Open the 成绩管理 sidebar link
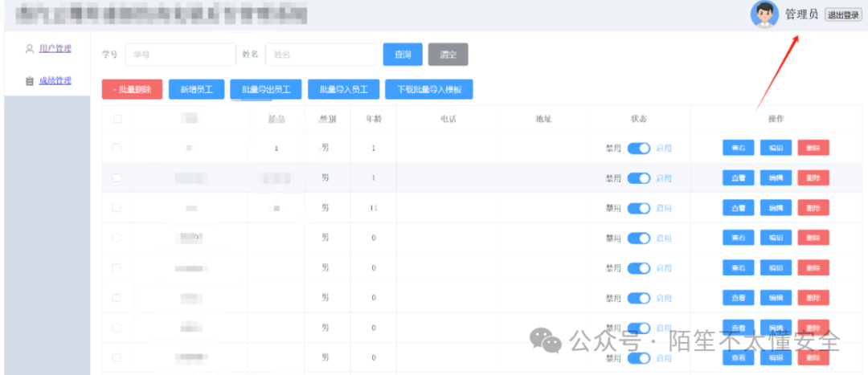868x375 pixels. tap(55, 81)
